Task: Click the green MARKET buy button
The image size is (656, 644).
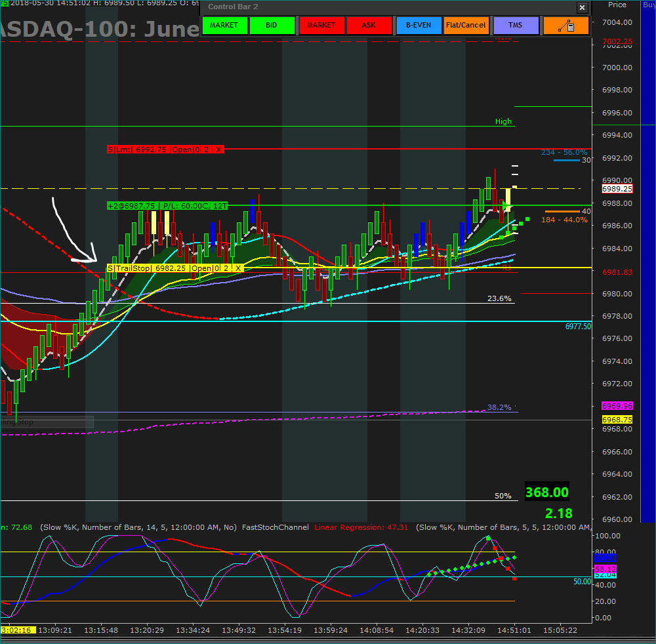Action: click(224, 26)
